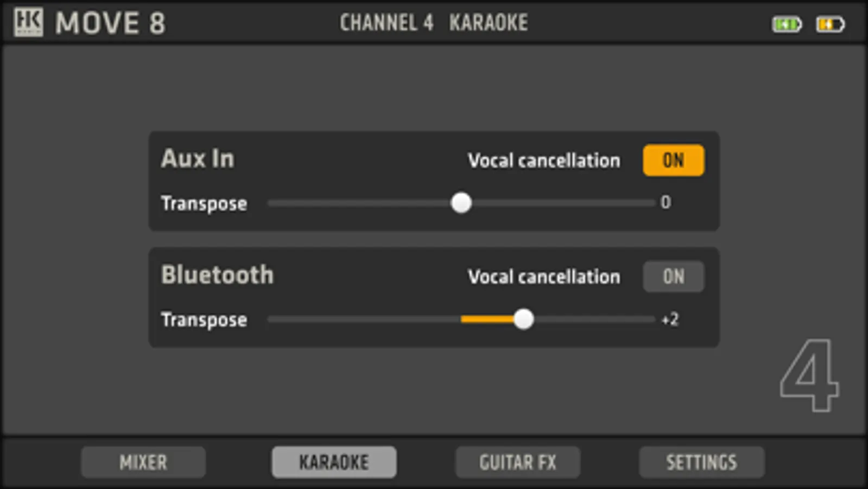Select the Karaoke tab
Image resolution: width=868 pixels, height=489 pixels.
(334, 462)
